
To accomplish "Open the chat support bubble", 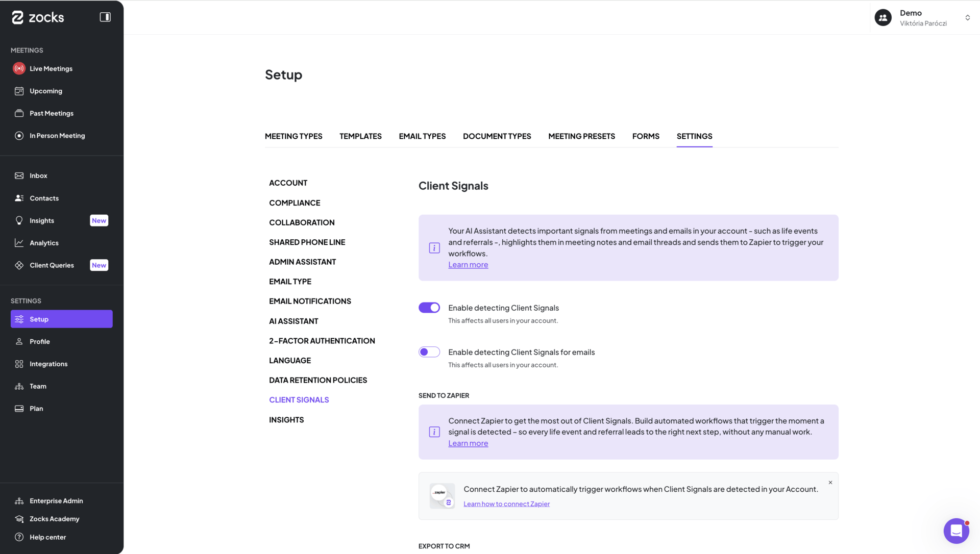I will tap(956, 531).
